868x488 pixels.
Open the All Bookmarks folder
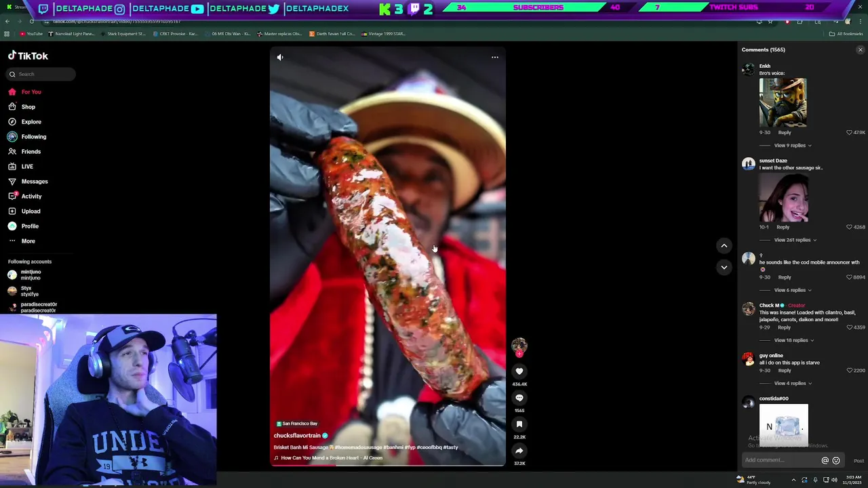tap(846, 34)
